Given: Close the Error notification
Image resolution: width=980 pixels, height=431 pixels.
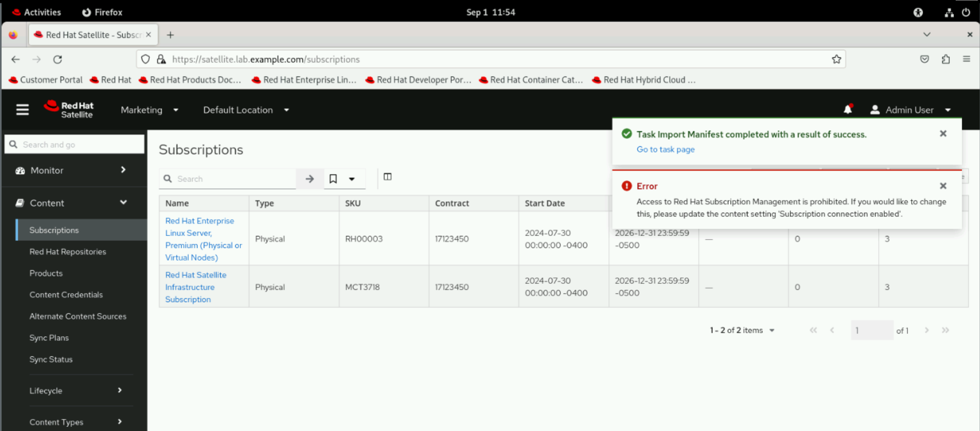Looking at the screenshot, I should coord(943,186).
